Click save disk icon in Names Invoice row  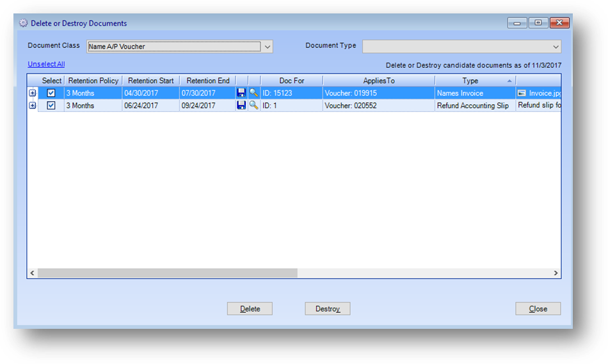(x=241, y=93)
